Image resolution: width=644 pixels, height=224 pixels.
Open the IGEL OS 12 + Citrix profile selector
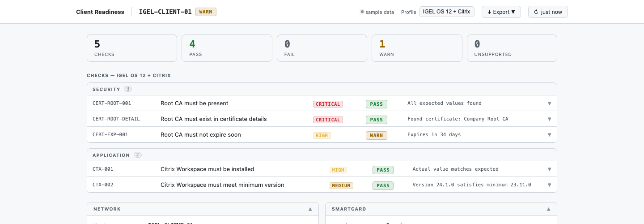pos(446,12)
